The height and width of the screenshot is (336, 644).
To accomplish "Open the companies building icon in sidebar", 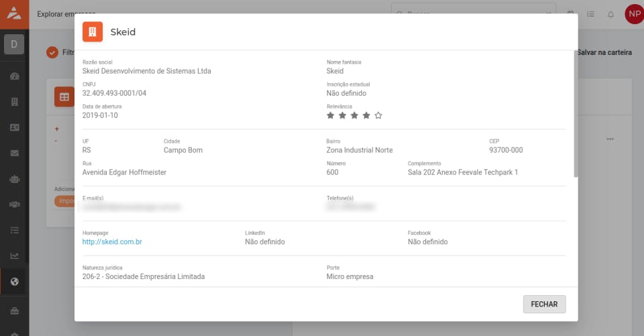I will (14, 102).
